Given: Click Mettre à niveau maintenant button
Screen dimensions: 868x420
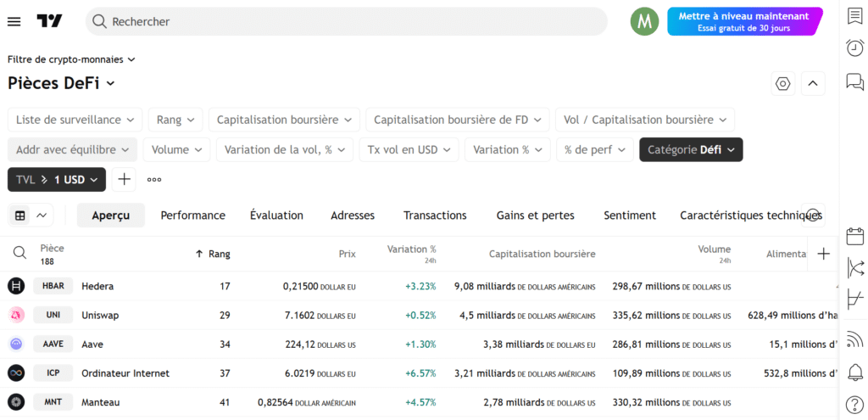Looking at the screenshot, I should [744, 21].
